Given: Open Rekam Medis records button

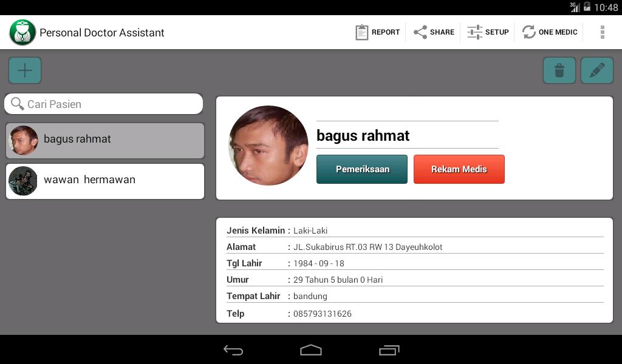Looking at the screenshot, I should coord(459,169).
